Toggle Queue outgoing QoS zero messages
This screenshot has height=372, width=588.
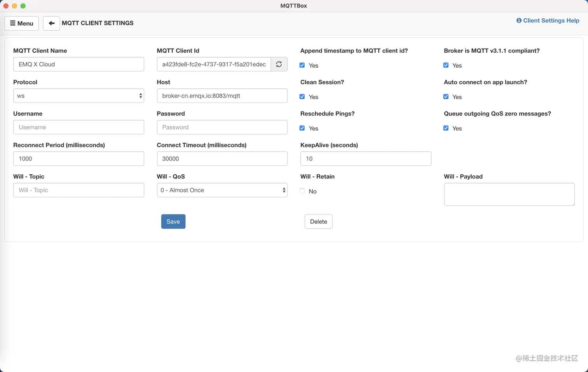click(446, 128)
